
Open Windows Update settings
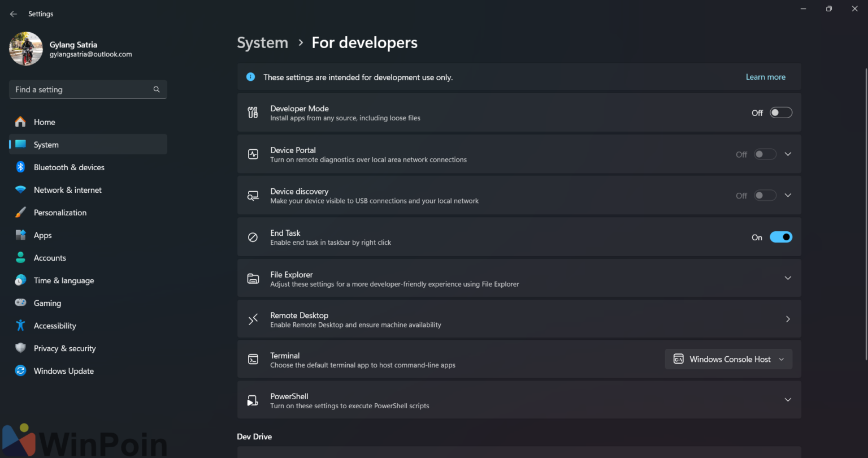(x=63, y=370)
